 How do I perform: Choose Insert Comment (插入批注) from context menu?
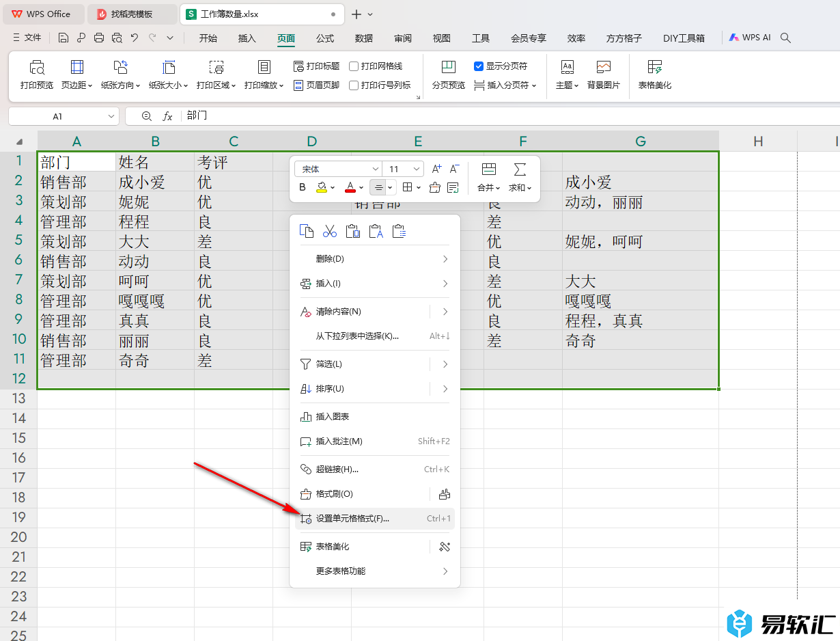375,441
